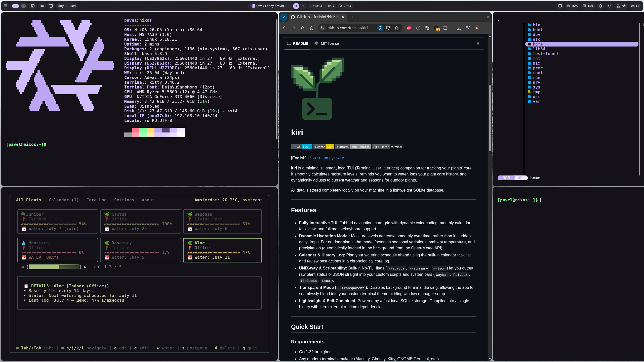
Task: Click the Go 1.22+ badge
Action: tap(302, 147)
